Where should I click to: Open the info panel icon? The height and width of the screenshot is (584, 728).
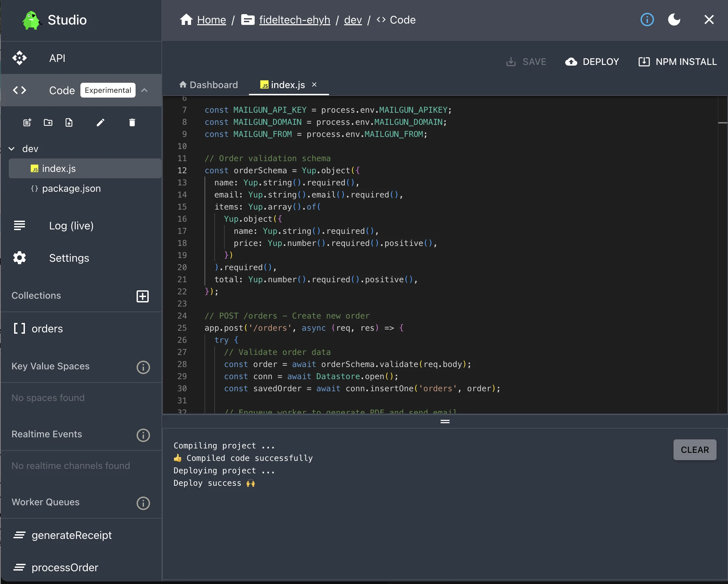(648, 19)
